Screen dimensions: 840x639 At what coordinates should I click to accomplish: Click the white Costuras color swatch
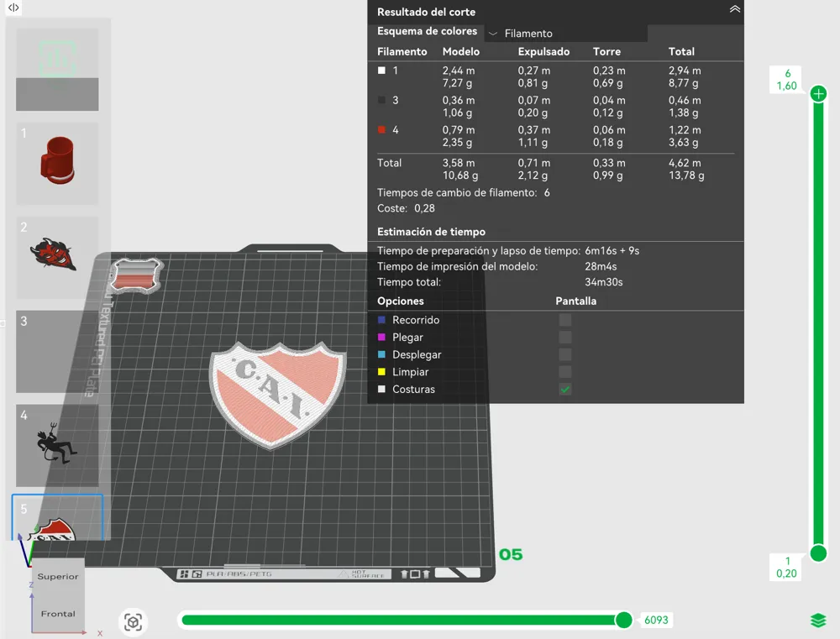point(381,390)
